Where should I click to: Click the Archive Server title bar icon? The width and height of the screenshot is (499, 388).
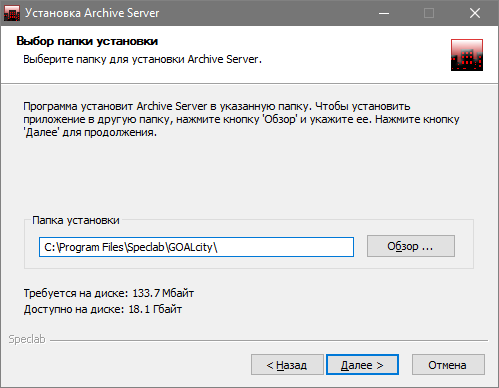[12, 13]
